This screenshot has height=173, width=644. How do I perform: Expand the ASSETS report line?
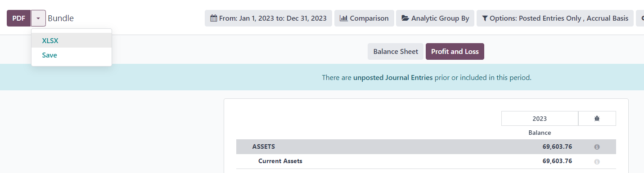[264, 146]
